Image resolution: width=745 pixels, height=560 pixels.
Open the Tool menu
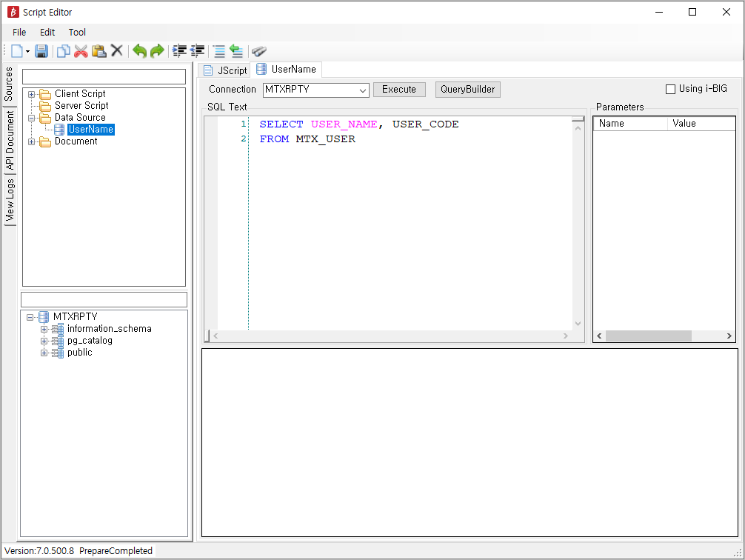77,33
